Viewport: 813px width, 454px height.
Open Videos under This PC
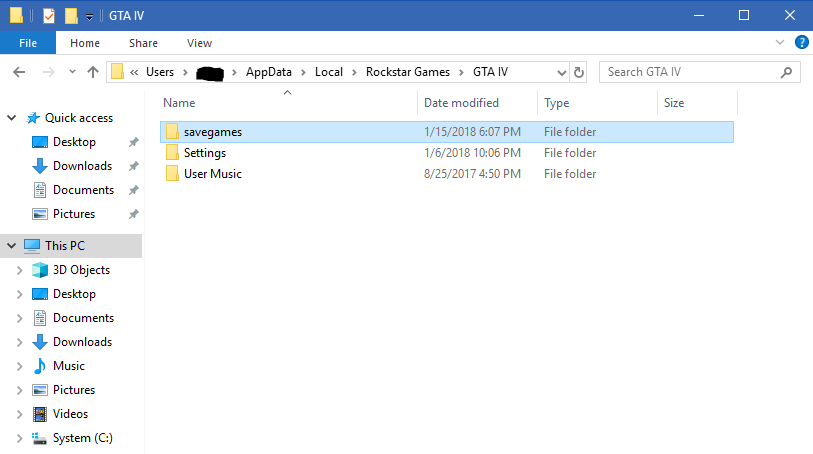[71, 414]
